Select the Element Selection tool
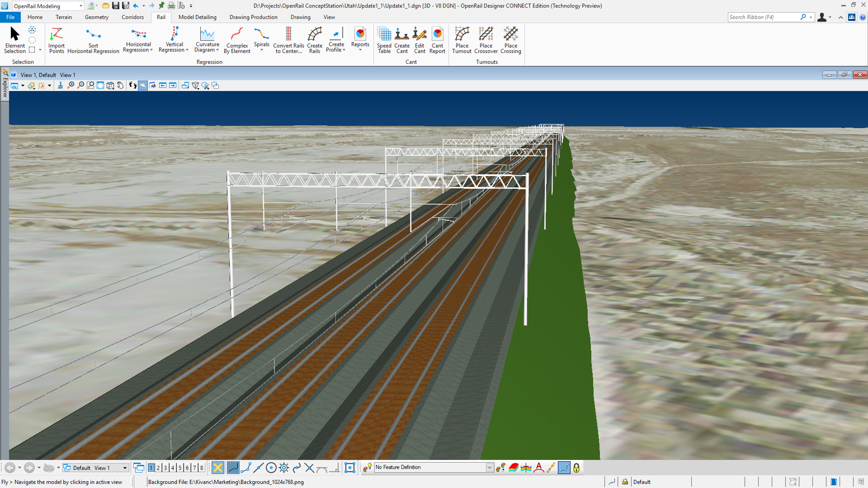The width and height of the screenshot is (868, 488). tap(14, 36)
